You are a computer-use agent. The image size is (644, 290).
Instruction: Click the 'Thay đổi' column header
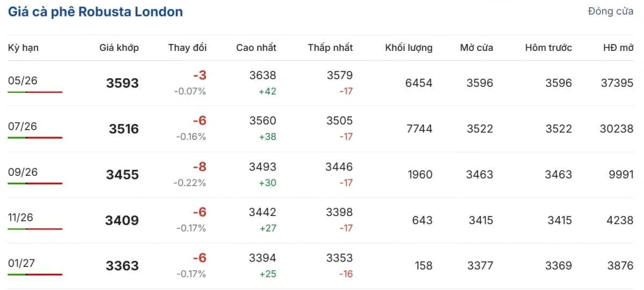[187, 48]
